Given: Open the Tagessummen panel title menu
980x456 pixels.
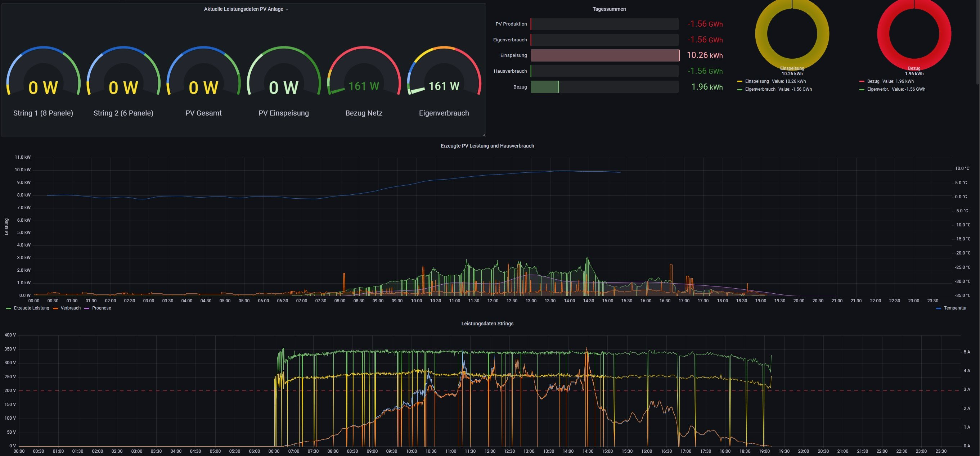Looking at the screenshot, I should (609, 9).
